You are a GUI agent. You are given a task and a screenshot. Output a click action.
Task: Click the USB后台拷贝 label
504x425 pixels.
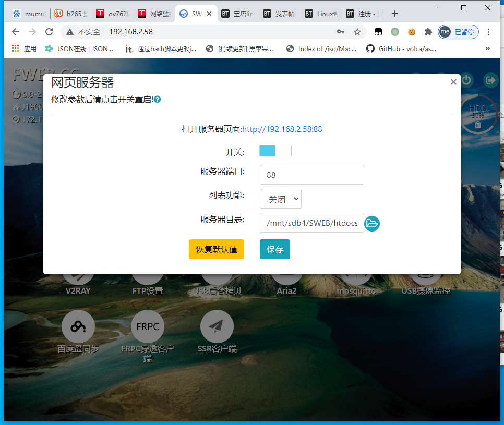217,291
